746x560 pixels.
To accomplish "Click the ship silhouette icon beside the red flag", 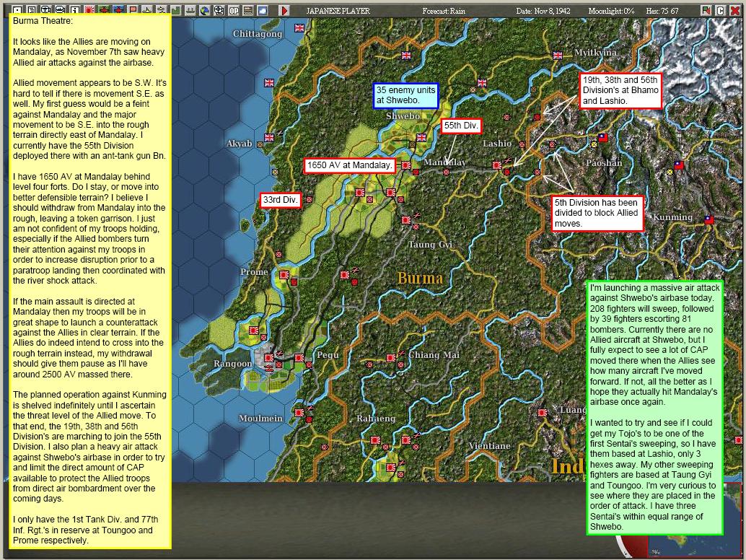I will click(x=147, y=10).
